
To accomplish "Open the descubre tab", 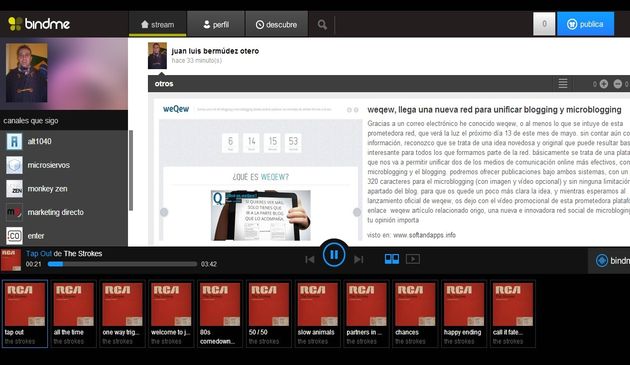I will point(276,25).
